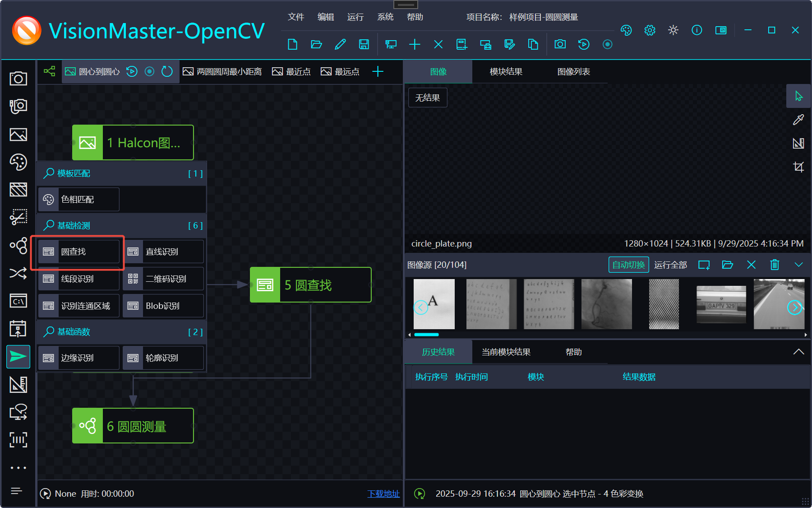Select node 5 圆查找 in the flow canvas
The width and height of the screenshot is (812, 508).
(311, 285)
